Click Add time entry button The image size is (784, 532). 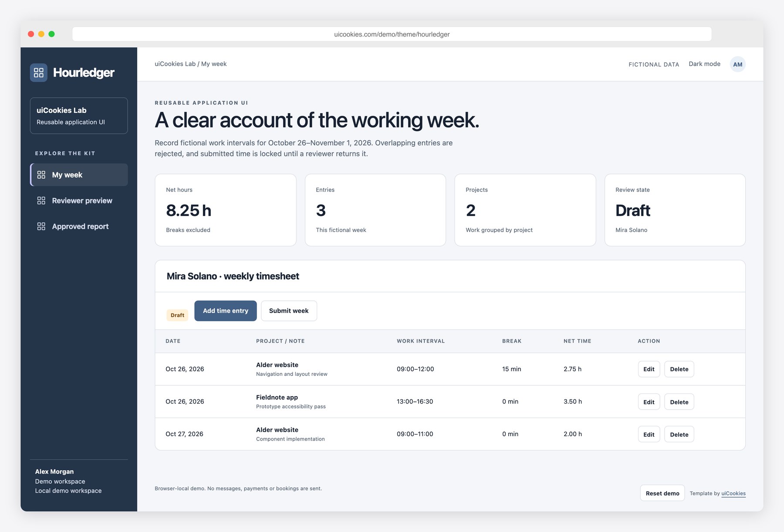click(x=226, y=311)
